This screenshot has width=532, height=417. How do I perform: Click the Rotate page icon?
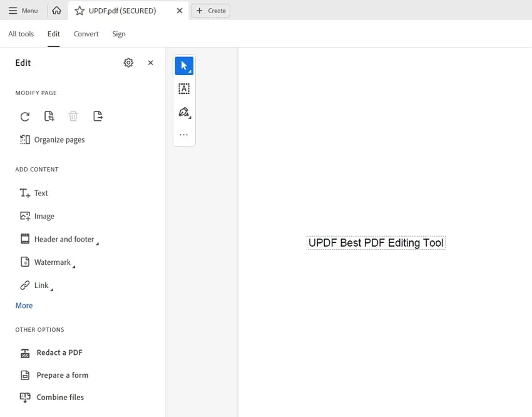[x=25, y=116]
